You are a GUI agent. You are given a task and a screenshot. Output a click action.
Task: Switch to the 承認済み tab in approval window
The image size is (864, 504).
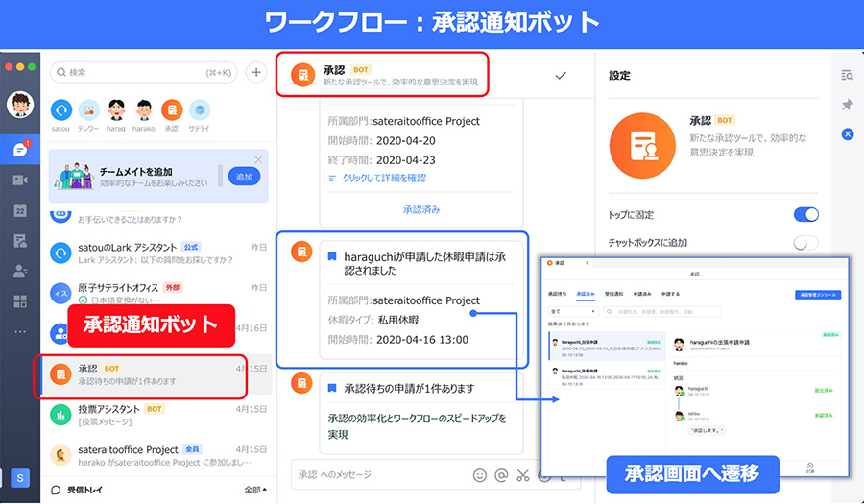point(586,294)
